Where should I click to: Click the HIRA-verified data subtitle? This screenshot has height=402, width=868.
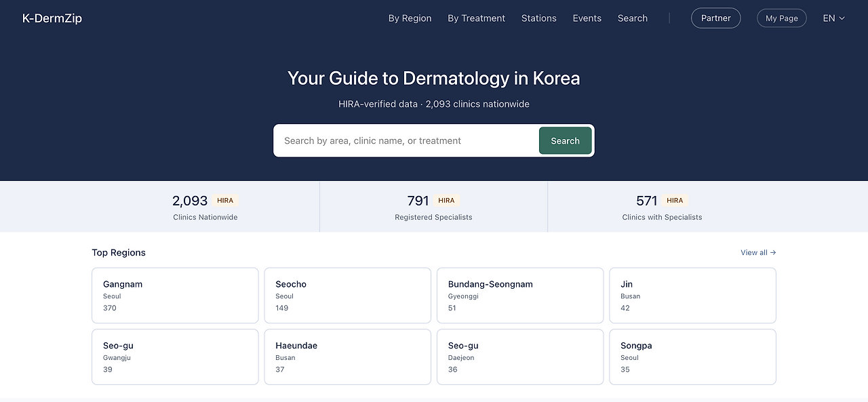tap(434, 104)
